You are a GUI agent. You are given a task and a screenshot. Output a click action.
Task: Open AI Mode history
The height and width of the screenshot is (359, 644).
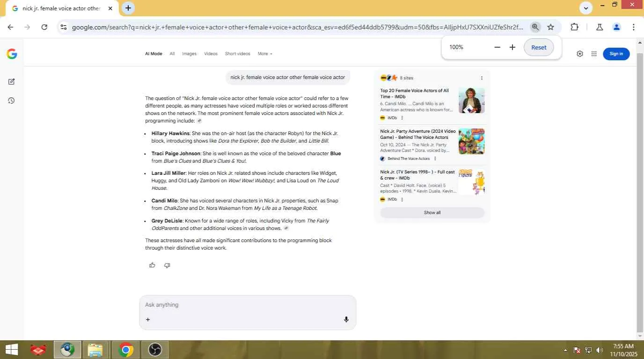pos(12,101)
